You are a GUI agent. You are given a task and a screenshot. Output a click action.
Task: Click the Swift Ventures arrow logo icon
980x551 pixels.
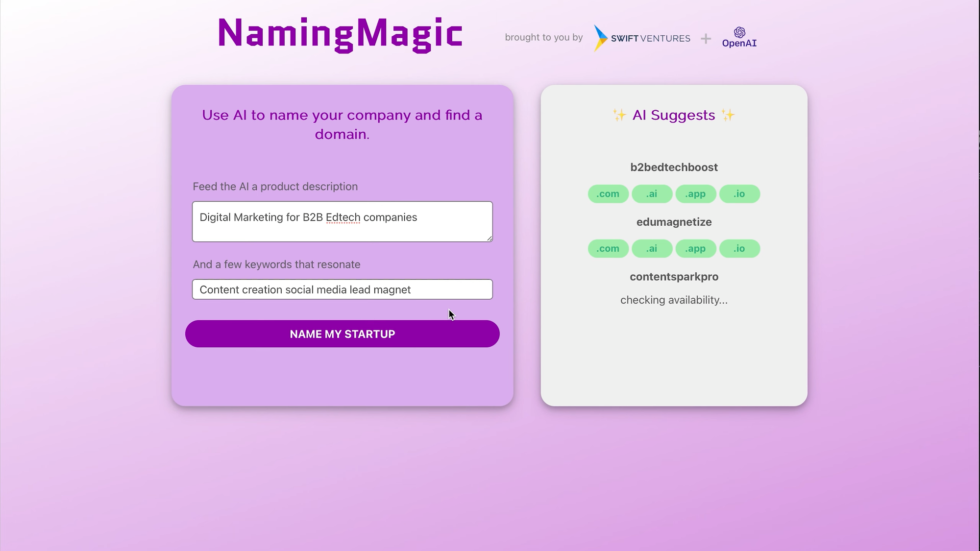click(x=600, y=38)
